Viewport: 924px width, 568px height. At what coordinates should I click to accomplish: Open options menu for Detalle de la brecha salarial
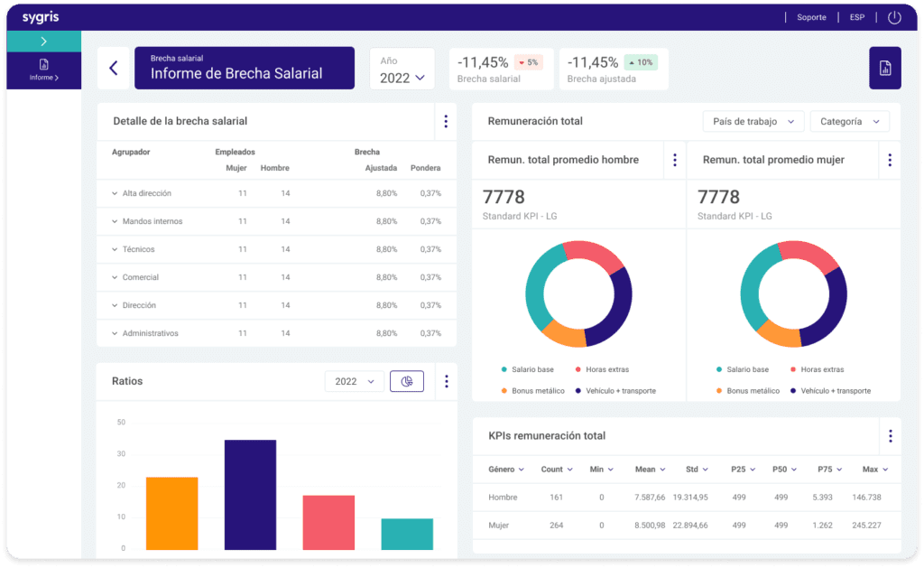pyautogui.click(x=446, y=121)
